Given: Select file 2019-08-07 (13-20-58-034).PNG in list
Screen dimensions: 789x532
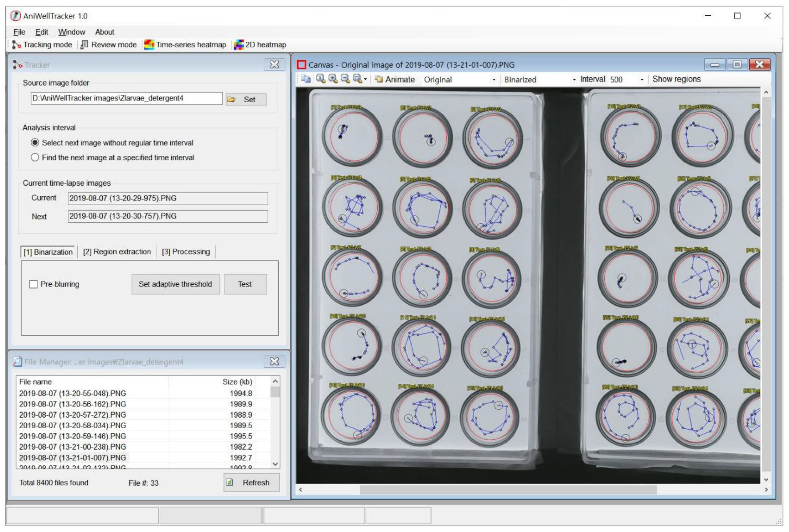Looking at the screenshot, I should point(72,426).
